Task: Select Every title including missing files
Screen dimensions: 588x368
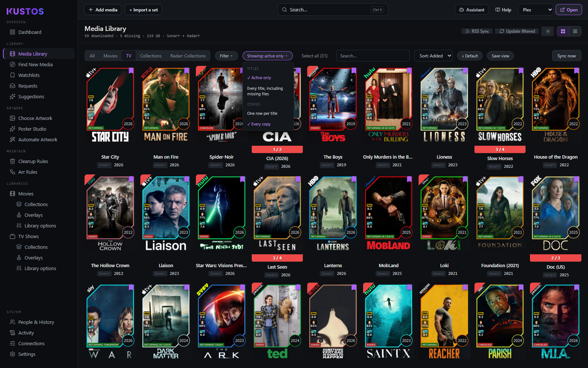Action: tap(268, 91)
